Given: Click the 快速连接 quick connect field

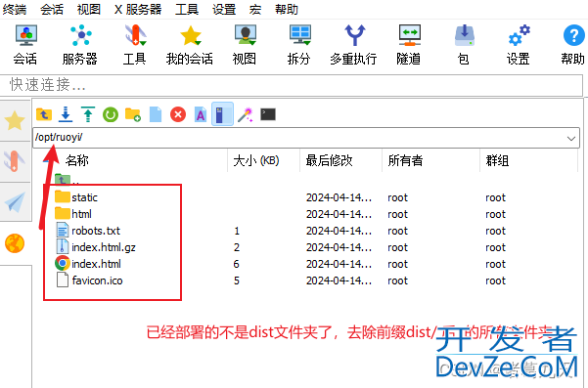Looking at the screenshot, I should pos(291,85).
